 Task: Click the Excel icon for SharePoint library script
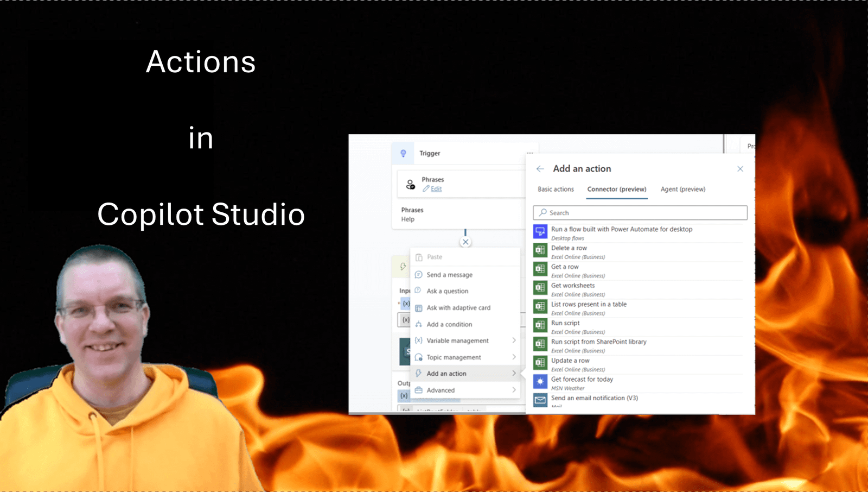coord(540,344)
